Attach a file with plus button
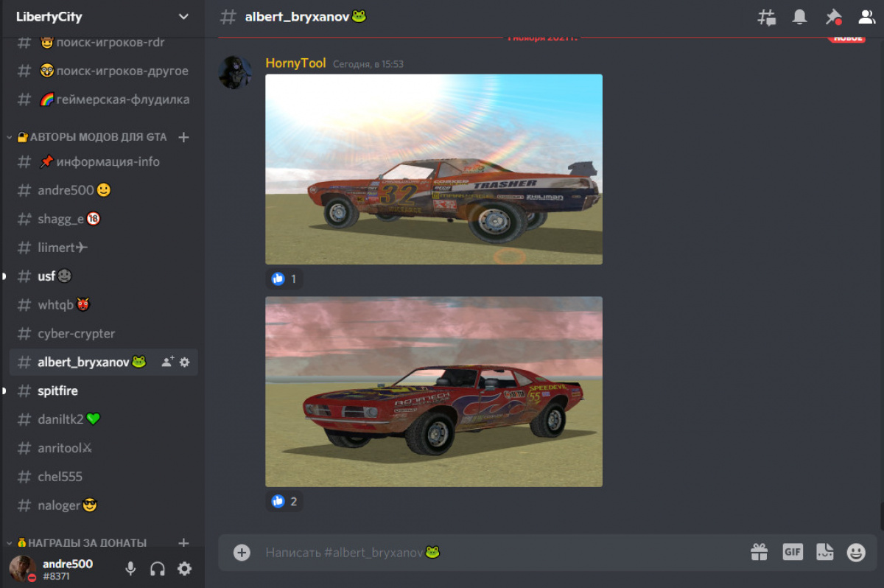884x588 pixels. tap(242, 552)
